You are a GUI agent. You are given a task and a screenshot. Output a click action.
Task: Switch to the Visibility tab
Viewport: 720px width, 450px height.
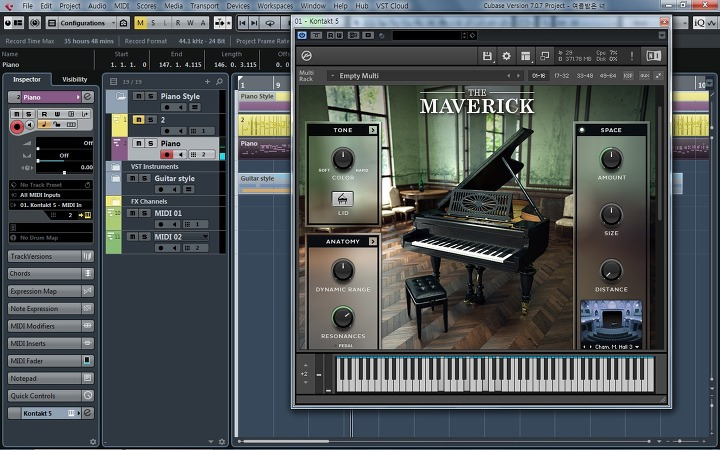point(74,79)
